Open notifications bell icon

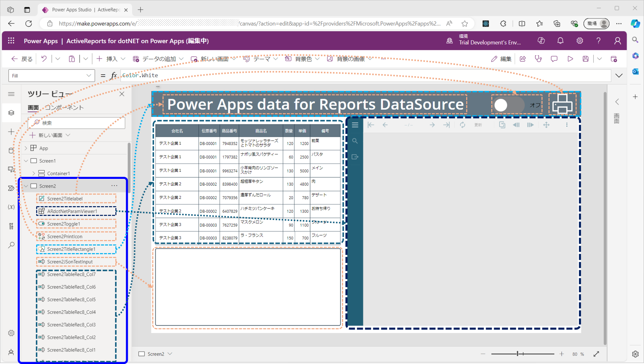tap(560, 41)
